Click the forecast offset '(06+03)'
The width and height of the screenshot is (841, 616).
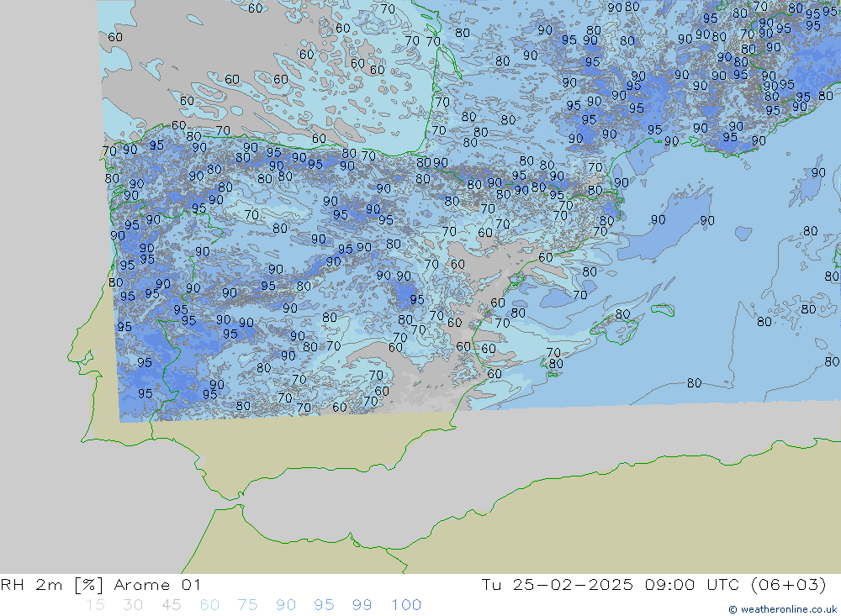click(x=789, y=584)
